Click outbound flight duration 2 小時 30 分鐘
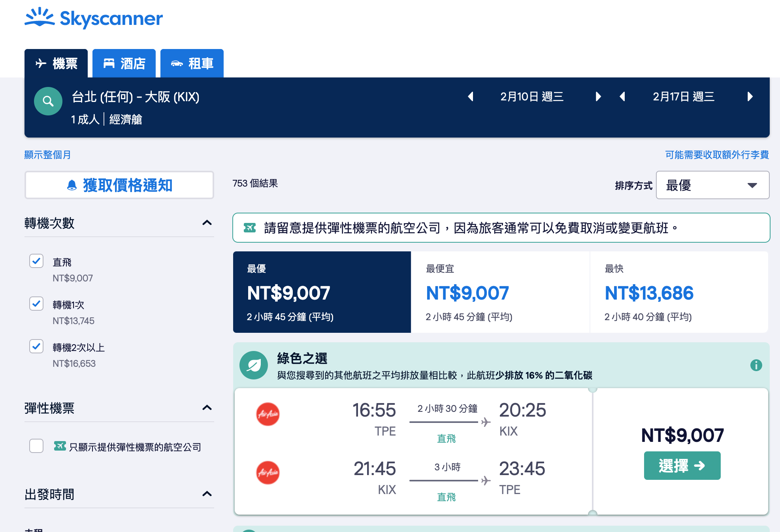Screen dimensions: 780x532 [447, 409]
